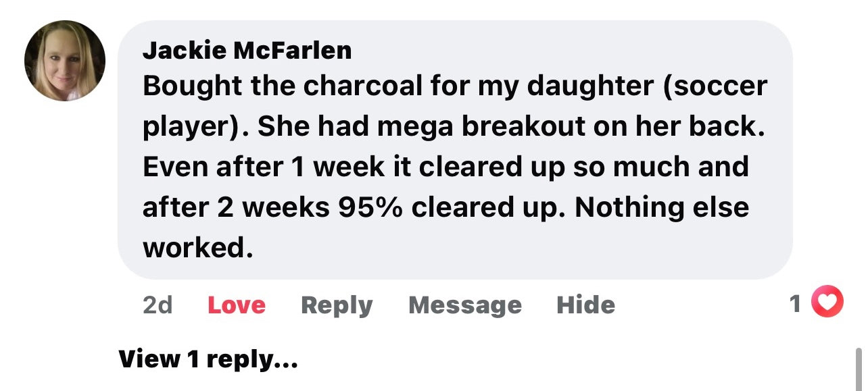This screenshot has height=391, width=868.
Task: Toggle the Love reaction on the comment
Action: [x=236, y=305]
